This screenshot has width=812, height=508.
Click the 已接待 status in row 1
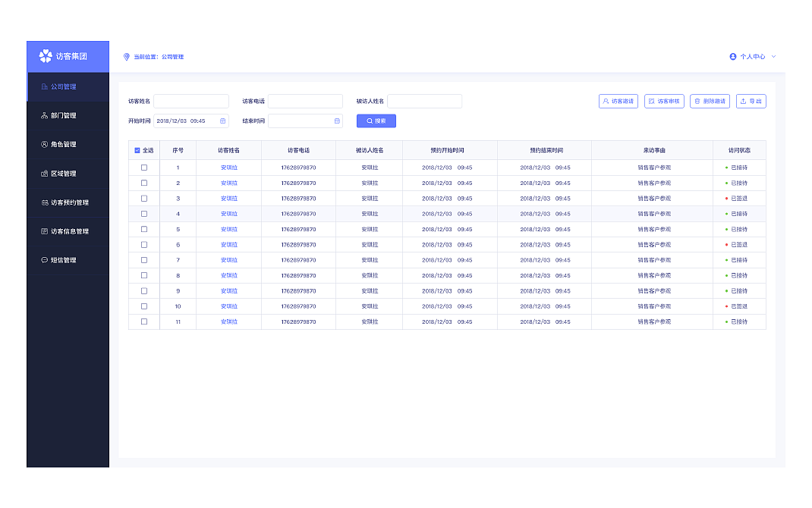click(739, 168)
